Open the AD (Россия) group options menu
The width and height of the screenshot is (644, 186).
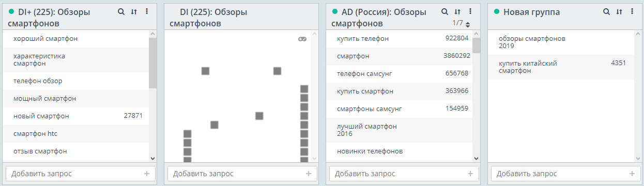470,11
